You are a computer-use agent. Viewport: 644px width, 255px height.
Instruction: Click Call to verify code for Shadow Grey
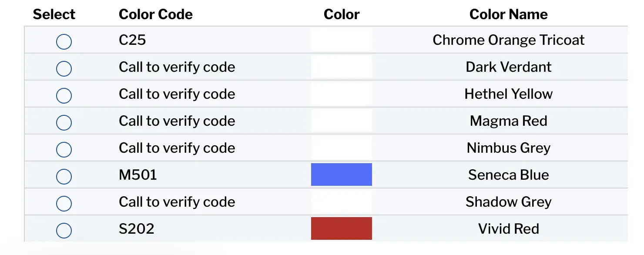click(x=177, y=202)
